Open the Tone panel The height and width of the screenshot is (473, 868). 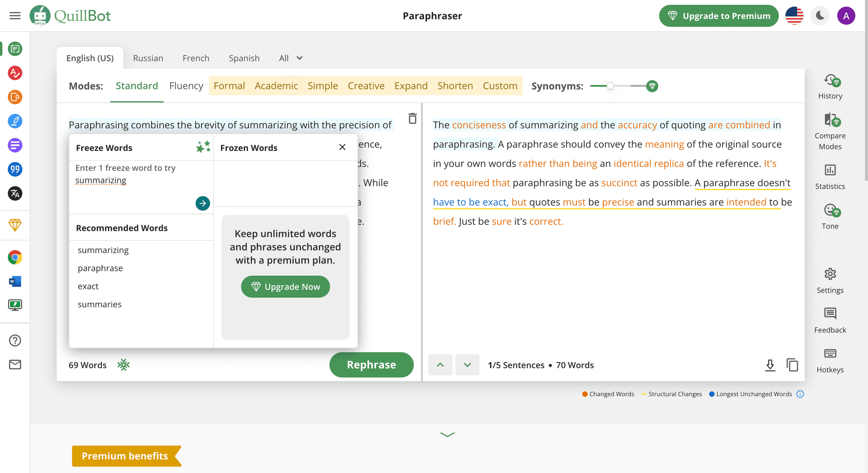pos(830,216)
